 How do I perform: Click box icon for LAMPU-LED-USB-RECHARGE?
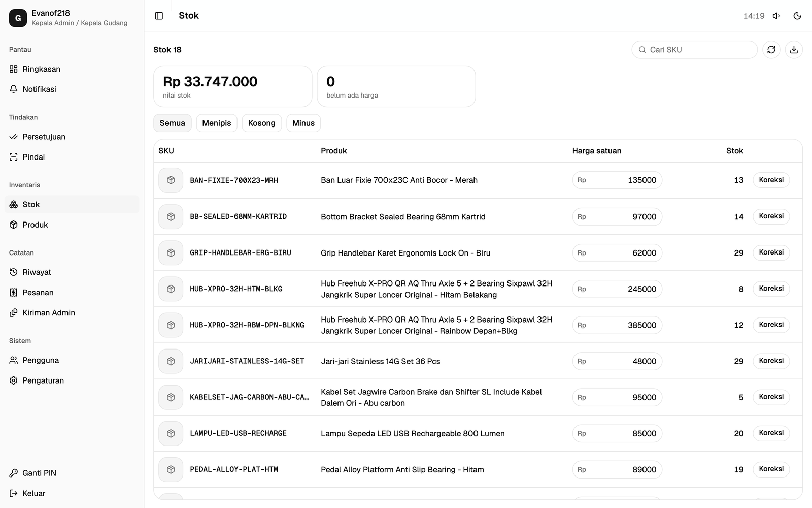pyautogui.click(x=171, y=433)
